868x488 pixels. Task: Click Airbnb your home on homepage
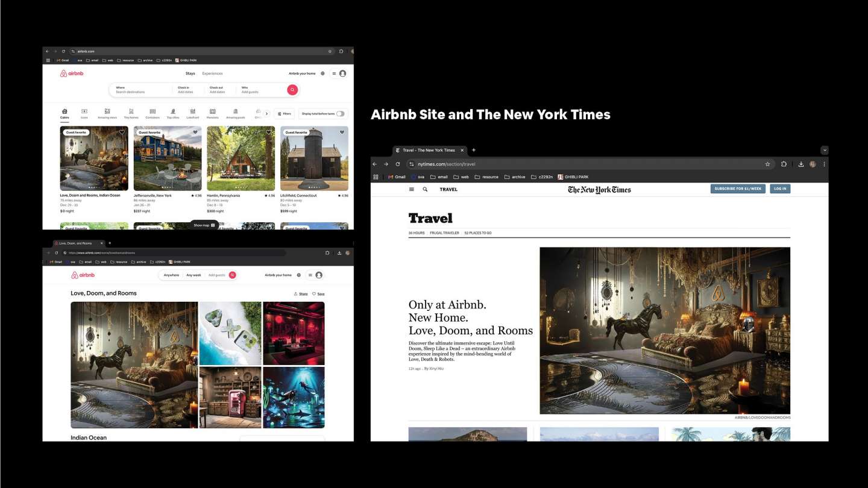click(x=302, y=74)
